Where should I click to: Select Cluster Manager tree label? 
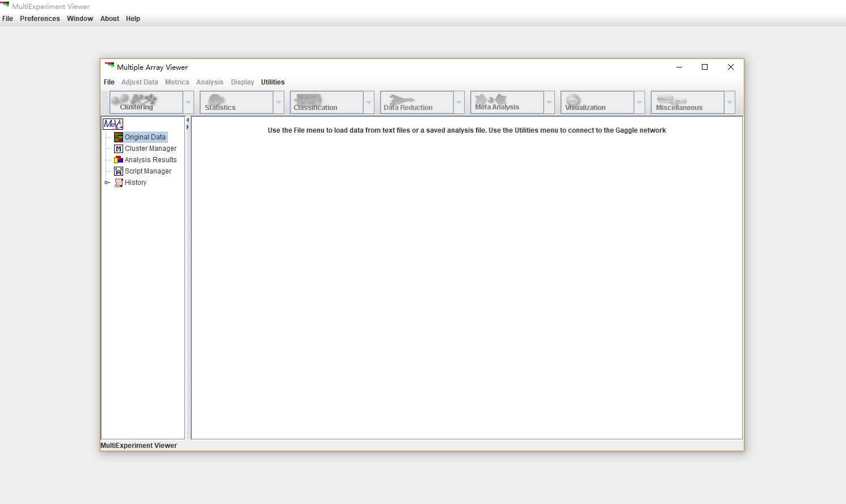(x=150, y=149)
